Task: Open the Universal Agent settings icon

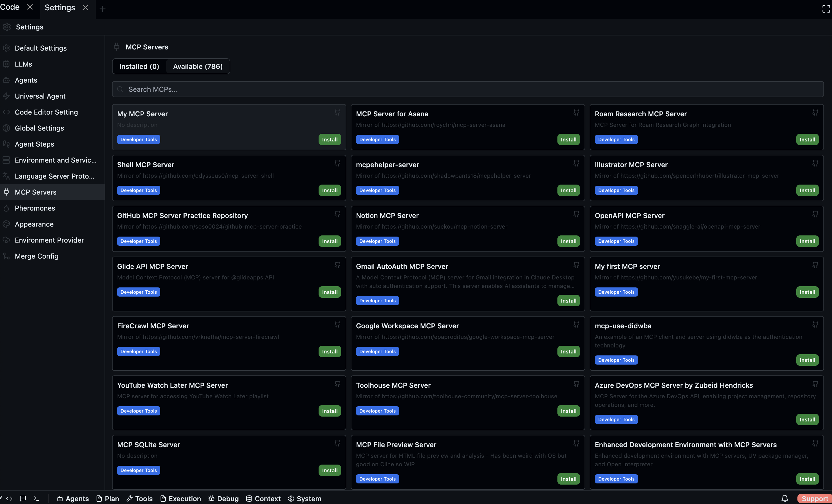Action: [x=7, y=96]
